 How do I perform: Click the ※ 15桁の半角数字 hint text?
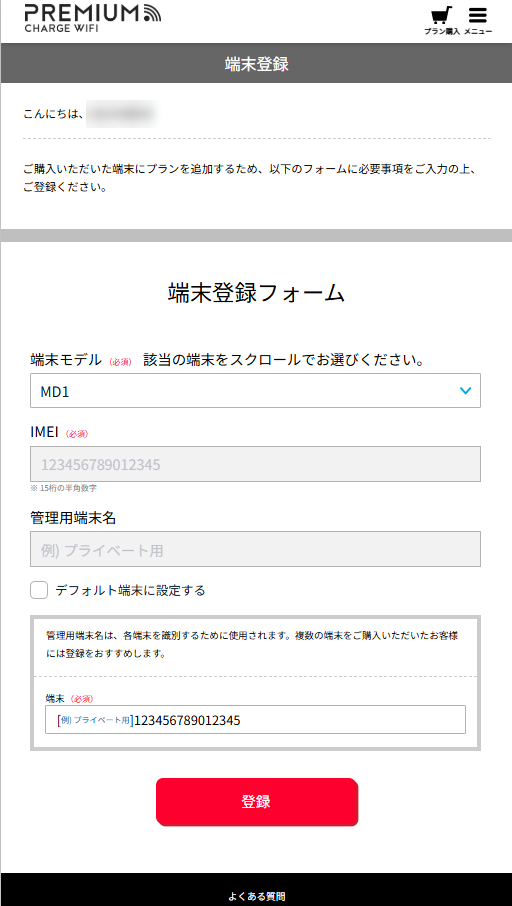64,488
